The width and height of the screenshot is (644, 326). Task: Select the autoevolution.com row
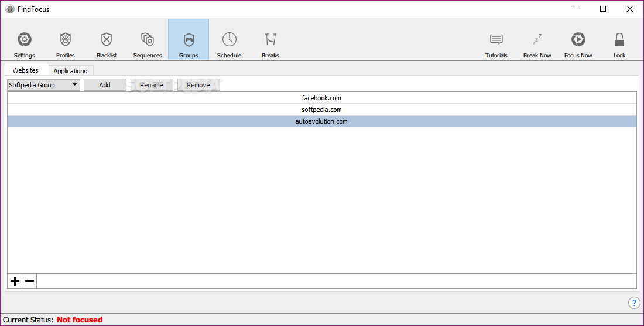coord(321,121)
